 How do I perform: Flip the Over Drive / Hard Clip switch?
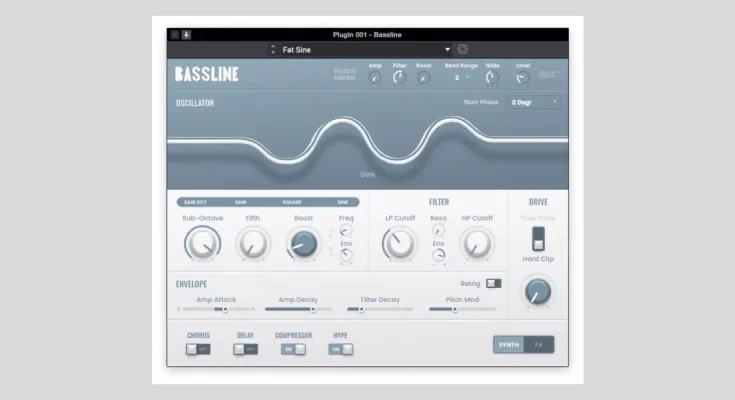click(x=538, y=239)
